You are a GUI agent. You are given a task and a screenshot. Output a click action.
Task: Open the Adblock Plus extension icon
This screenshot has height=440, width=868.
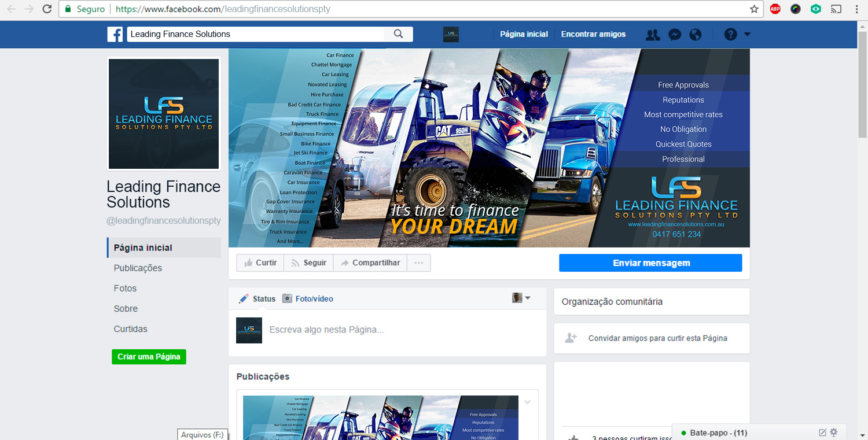[775, 9]
